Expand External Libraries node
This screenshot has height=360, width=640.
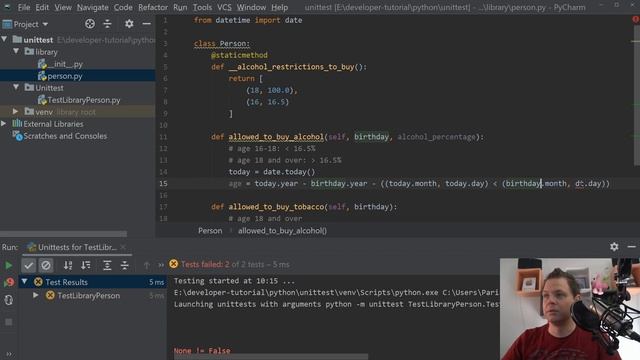(x=4, y=123)
